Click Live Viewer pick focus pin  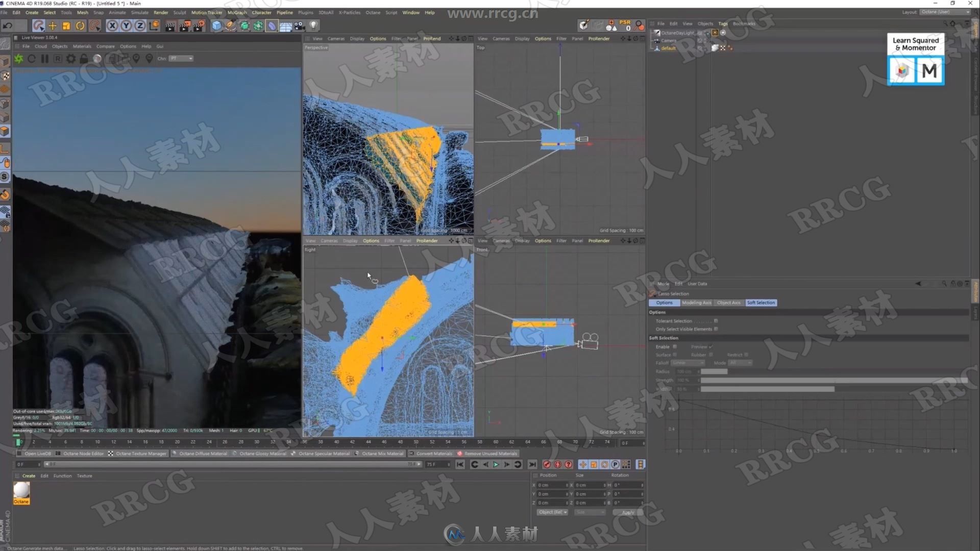[136, 59]
